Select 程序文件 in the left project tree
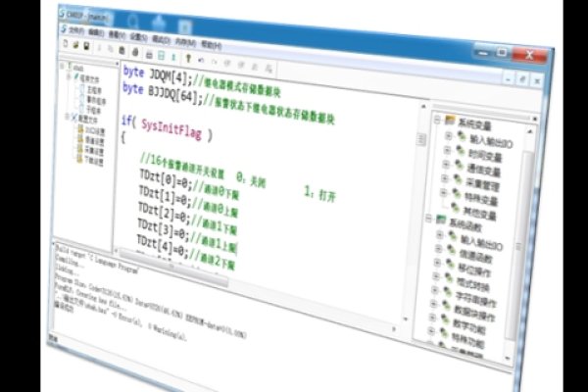 tap(90, 79)
